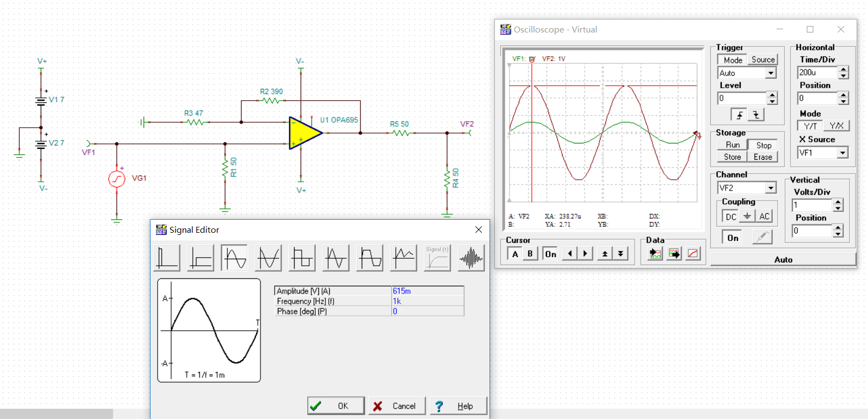The height and width of the screenshot is (419, 868).
Task: Decrease the Vertical Position value
Action: 838,234
